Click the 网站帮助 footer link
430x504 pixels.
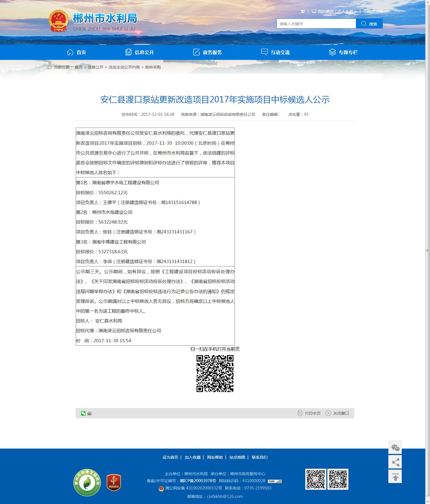coord(215,457)
